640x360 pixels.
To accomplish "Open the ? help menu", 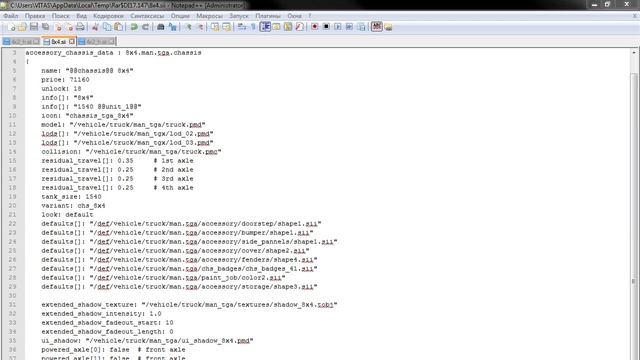I will (310, 16).
